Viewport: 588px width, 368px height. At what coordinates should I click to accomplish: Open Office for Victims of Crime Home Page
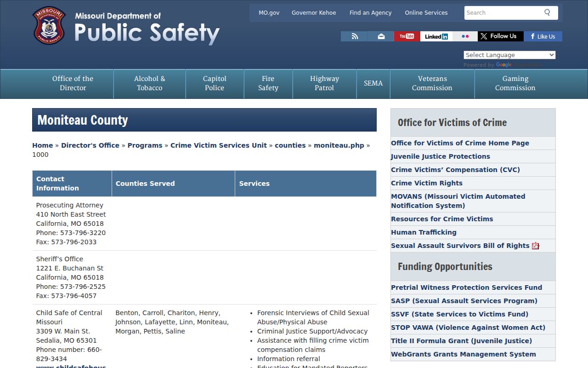pos(460,143)
